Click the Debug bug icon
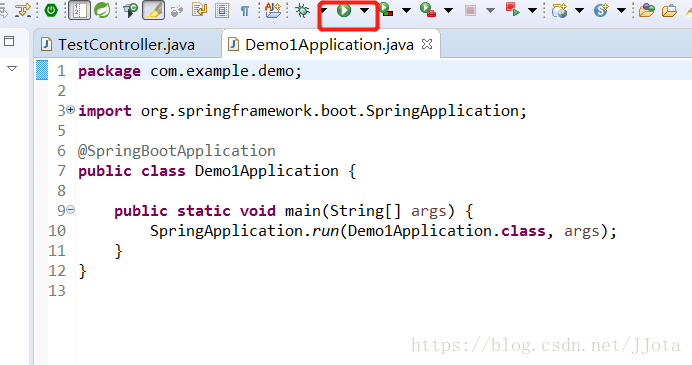 303,10
